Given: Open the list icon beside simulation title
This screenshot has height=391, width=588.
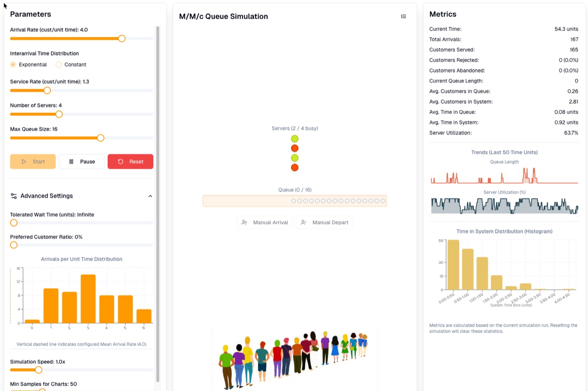Looking at the screenshot, I should pos(403,16).
